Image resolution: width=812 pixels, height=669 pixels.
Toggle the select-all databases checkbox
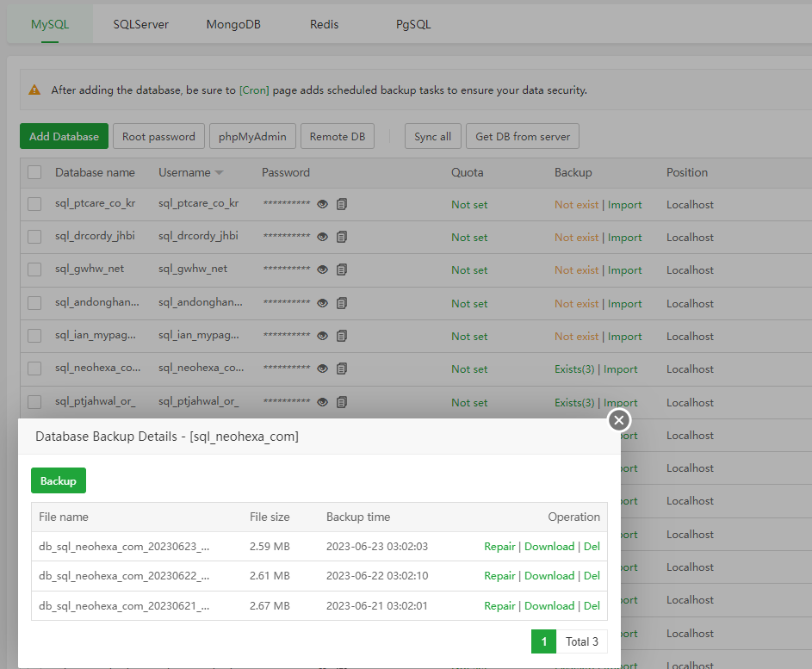(34, 172)
